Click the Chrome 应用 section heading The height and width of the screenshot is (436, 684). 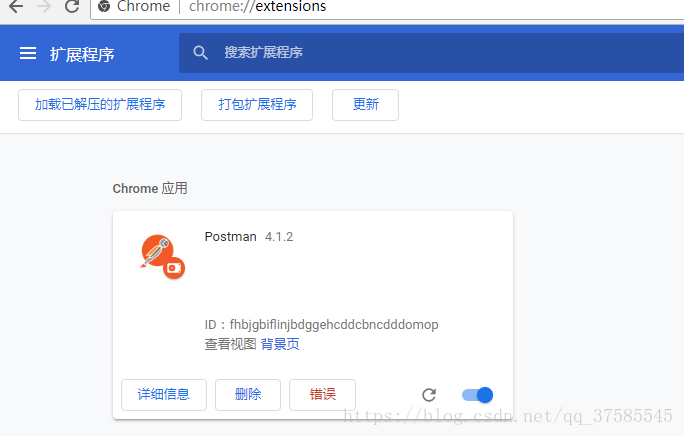[x=150, y=189]
